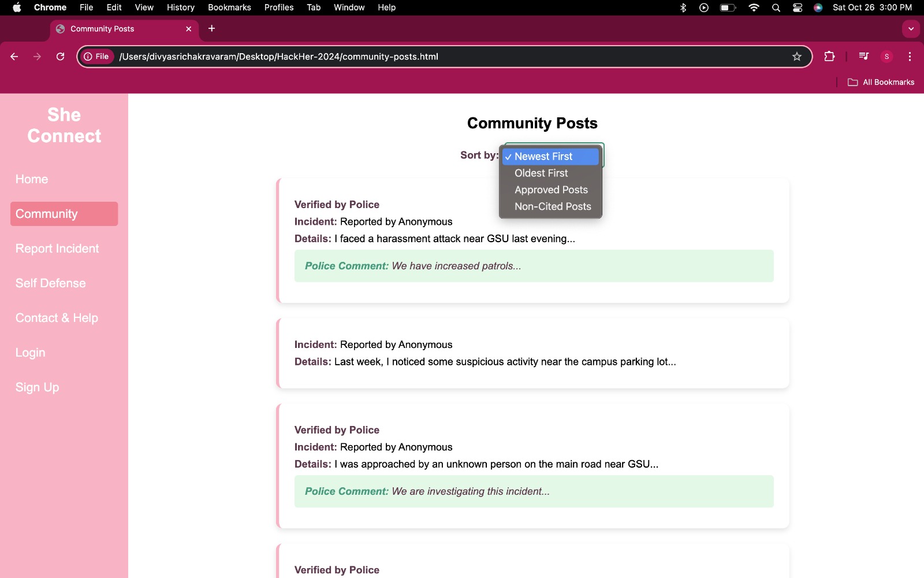Open the Window menu
This screenshot has height=578, width=924.
(x=349, y=8)
